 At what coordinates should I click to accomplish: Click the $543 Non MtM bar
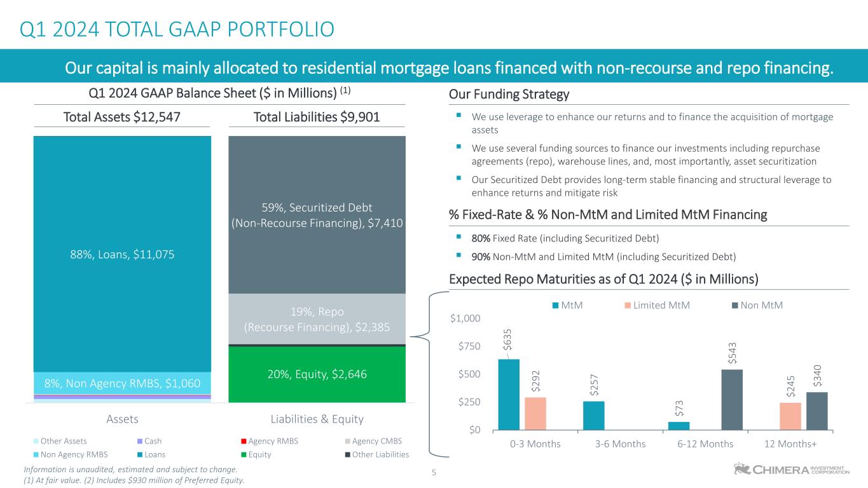pyautogui.click(x=733, y=400)
